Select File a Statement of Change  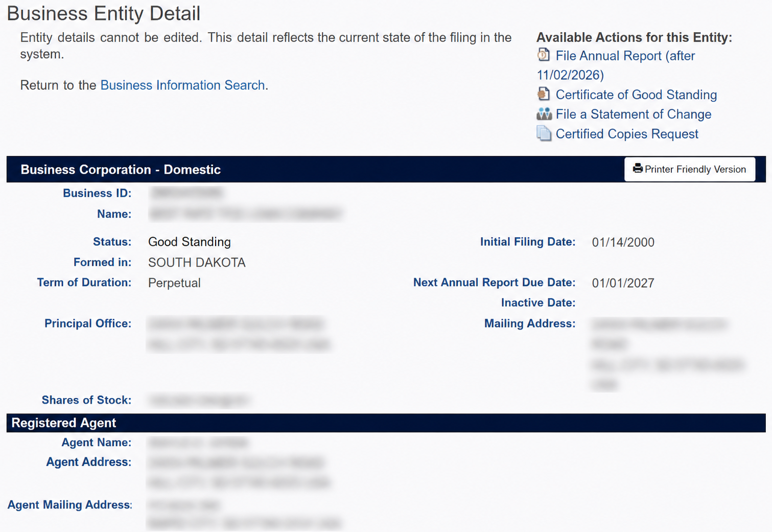634,114
